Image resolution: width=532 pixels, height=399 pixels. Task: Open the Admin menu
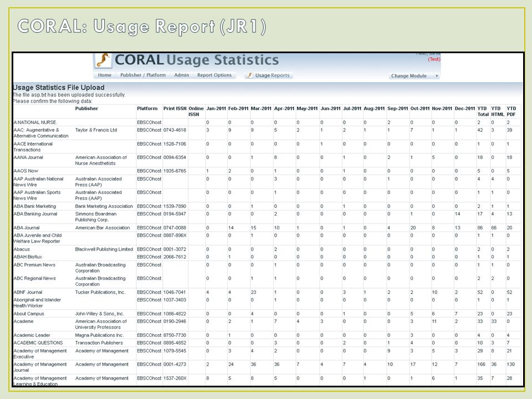[182, 75]
